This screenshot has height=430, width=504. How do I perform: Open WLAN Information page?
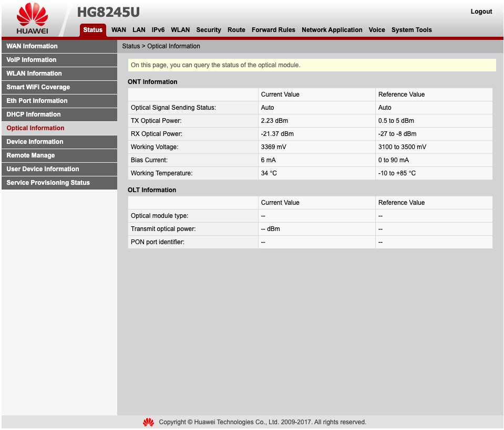click(x=59, y=74)
